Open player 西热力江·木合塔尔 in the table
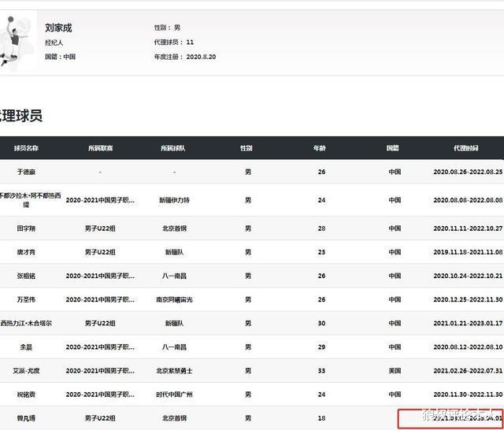 pos(26,324)
